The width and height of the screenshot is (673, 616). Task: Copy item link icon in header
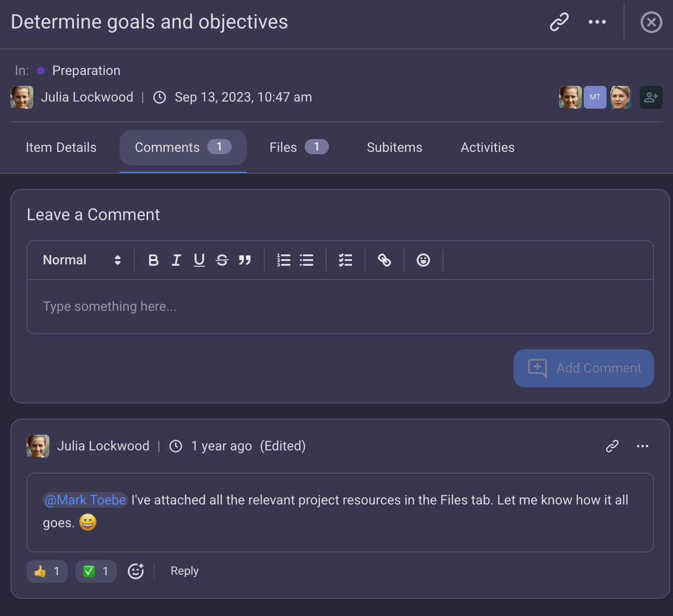[x=559, y=22]
